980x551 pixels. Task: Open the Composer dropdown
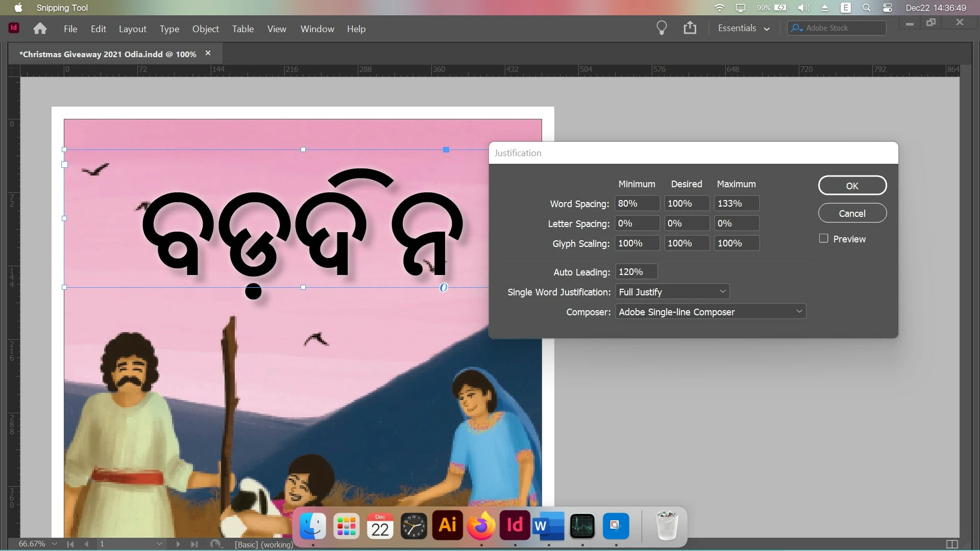(799, 311)
